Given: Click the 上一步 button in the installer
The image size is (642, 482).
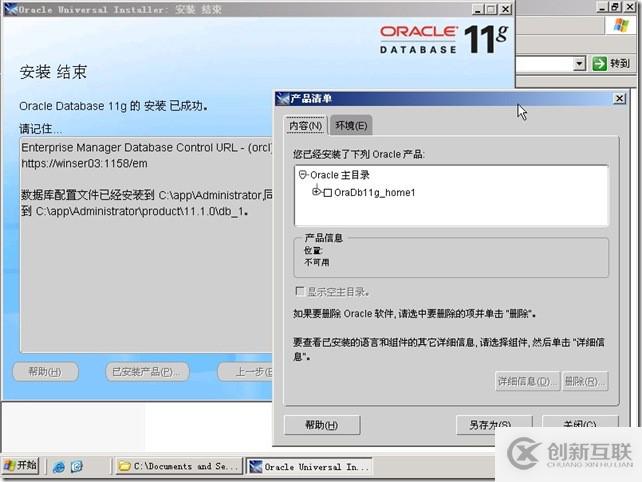Looking at the screenshot, I should 246,372.
